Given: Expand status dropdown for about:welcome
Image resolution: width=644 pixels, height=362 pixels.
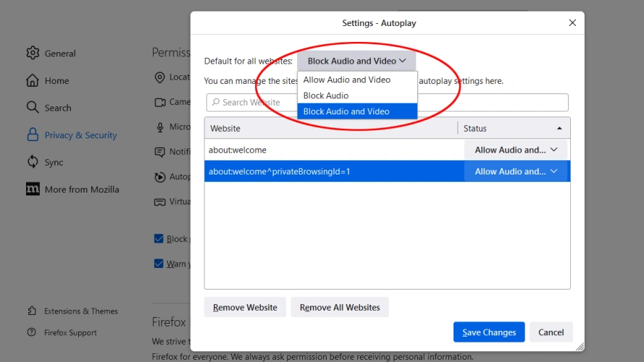Looking at the screenshot, I should pyautogui.click(x=516, y=150).
